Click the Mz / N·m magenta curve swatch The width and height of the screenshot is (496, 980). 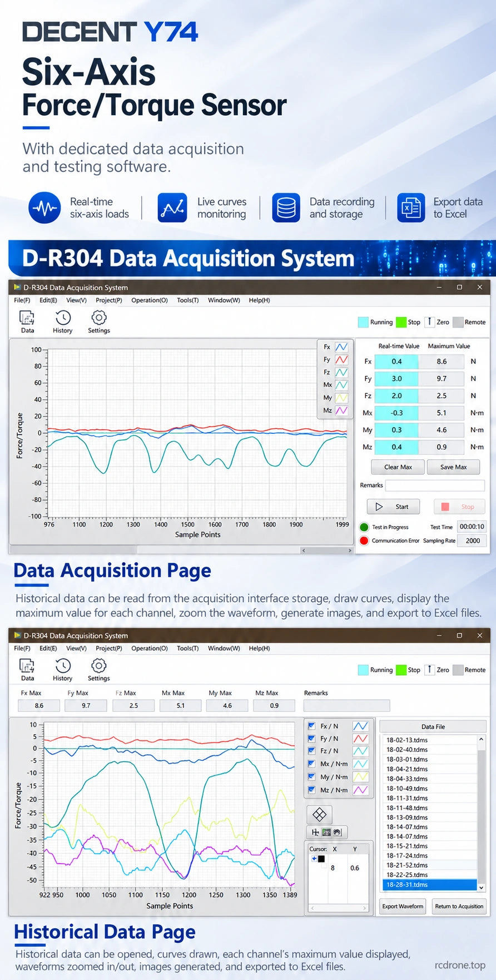click(x=360, y=790)
